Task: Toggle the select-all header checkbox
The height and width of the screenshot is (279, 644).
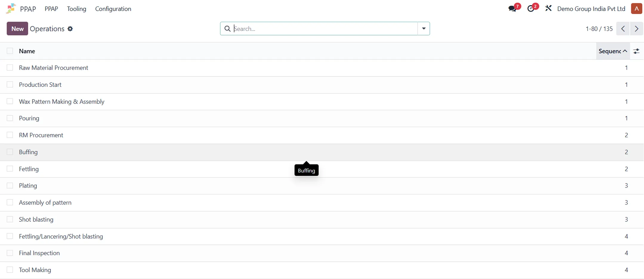Action: click(10, 51)
